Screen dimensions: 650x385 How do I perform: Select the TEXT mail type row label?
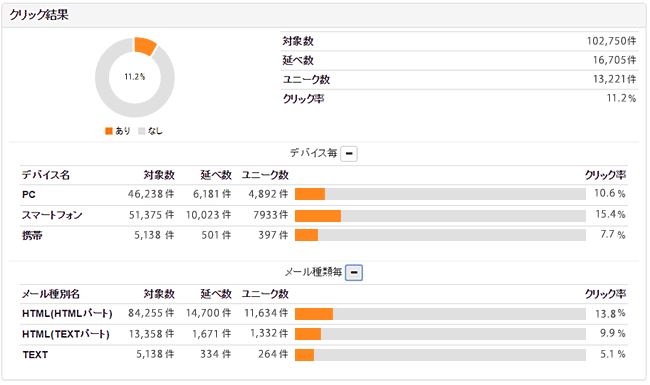click(35, 355)
